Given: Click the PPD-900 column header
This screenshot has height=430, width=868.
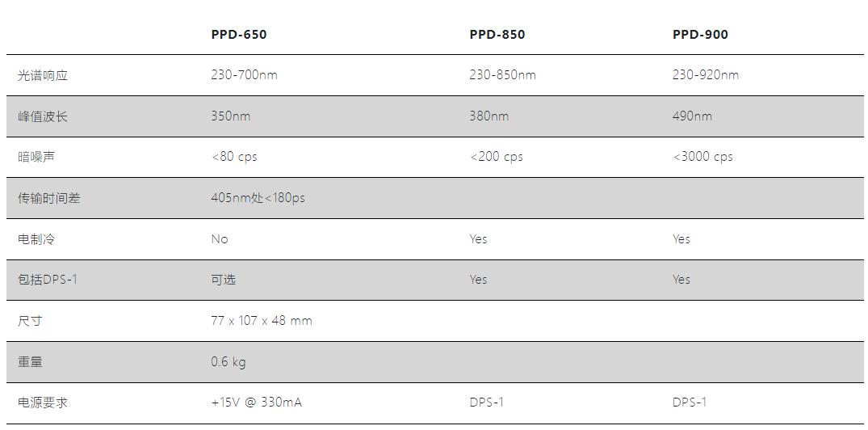Looking at the screenshot, I should [x=700, y=34].
